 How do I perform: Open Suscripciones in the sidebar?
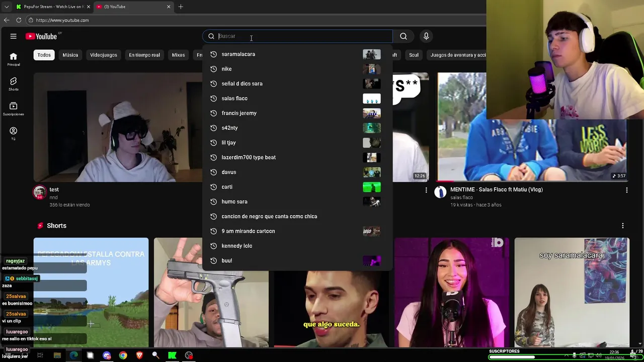14,109
